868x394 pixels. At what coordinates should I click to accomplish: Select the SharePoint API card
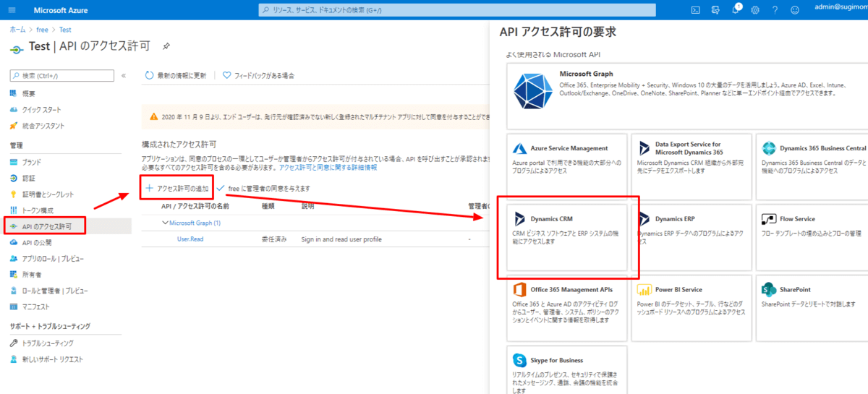[x=812, y=308]
